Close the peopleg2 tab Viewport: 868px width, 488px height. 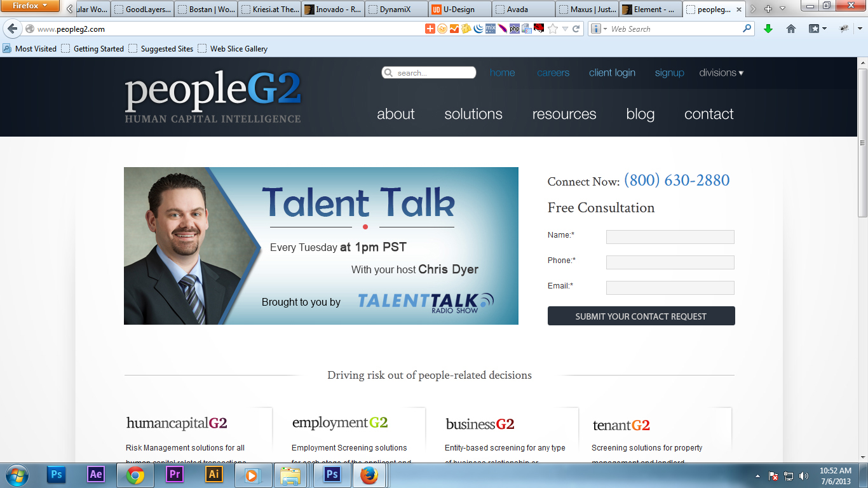click(740, 10)
